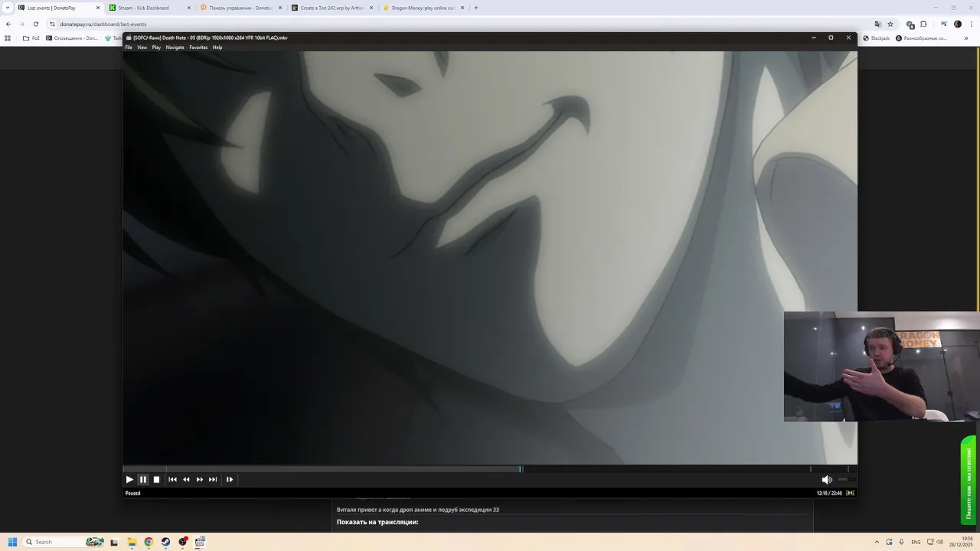Image resolution: width=980 pixels, height=551 pixels.
Task: Open the clock showing 19:56 in taskbar
Action: 961,542
